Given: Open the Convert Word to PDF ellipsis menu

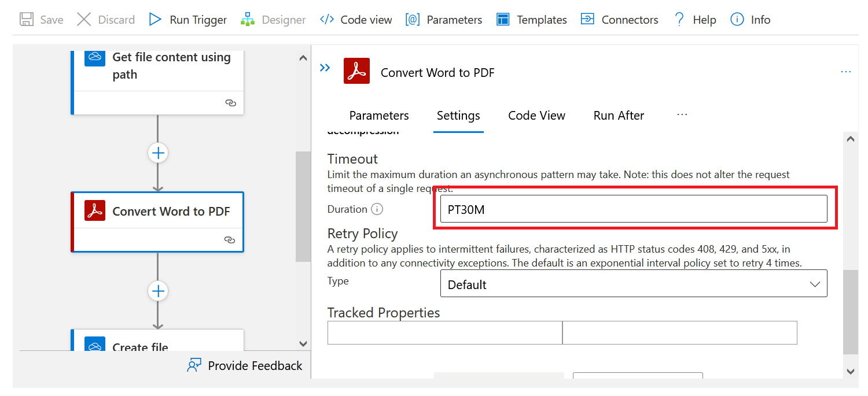Looking at the screenshot, I should tap(846, 71).
